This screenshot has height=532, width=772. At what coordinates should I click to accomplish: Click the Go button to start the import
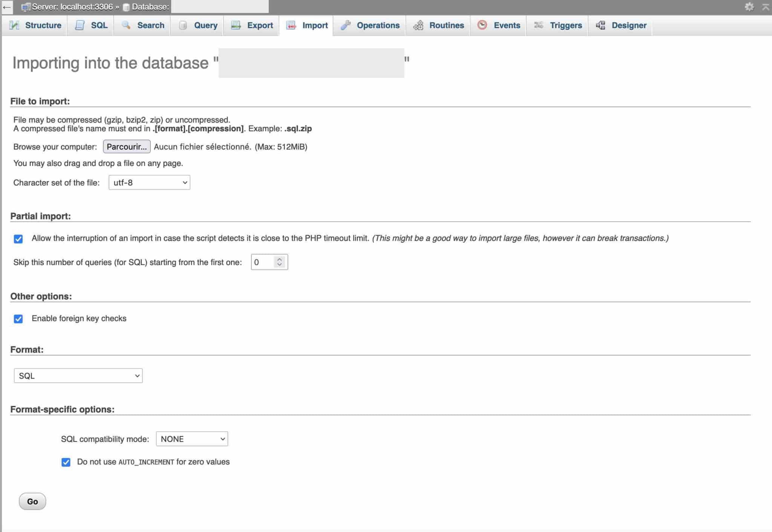32,501
